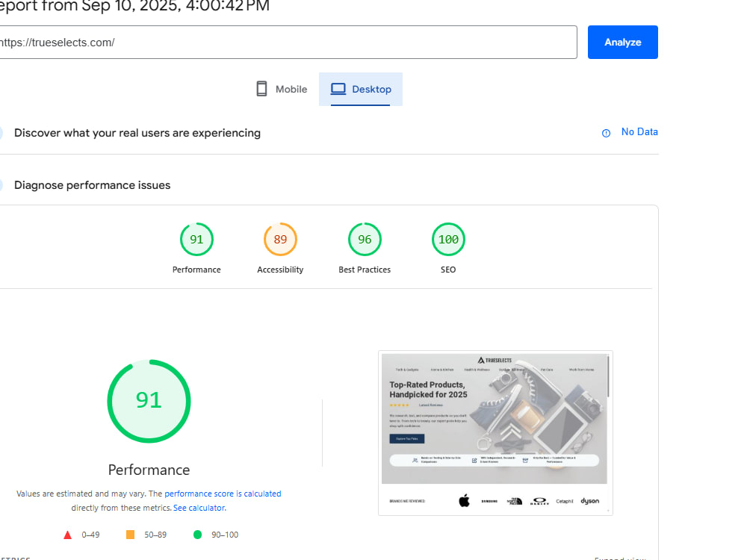The height and width of the screenshot is (560, 747).
Task: Switch to the Mobile tab
Action: tap(282, 89)
